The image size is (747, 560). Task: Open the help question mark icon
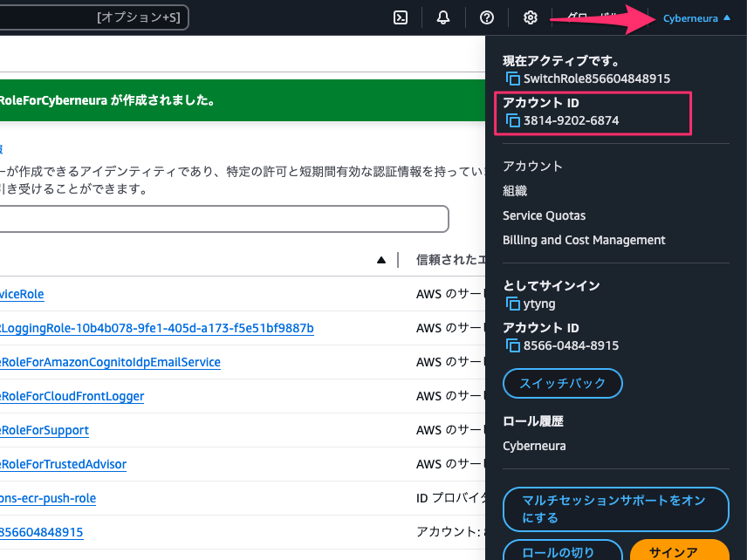click(486, 17)
